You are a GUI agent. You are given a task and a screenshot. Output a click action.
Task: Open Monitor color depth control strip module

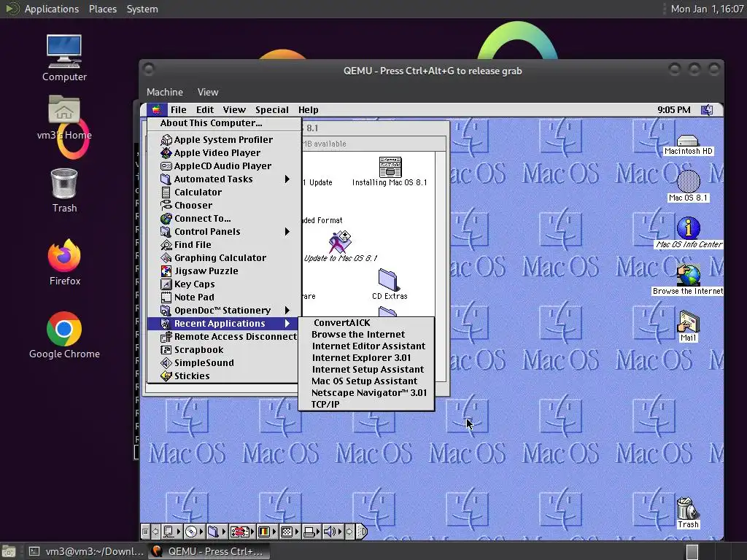[x=268, y=531]
